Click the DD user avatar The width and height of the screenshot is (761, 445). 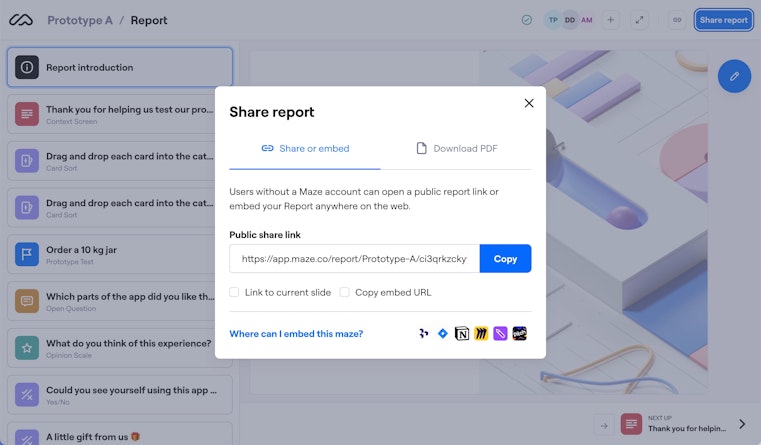(x=570, y=20)
